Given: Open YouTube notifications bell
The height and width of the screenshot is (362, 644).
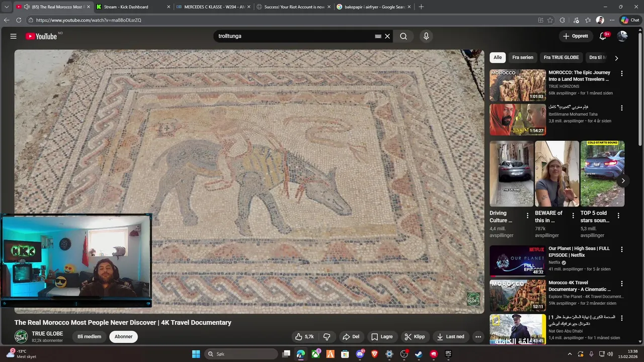Looking at the screenshot, I should click(603, 36).
